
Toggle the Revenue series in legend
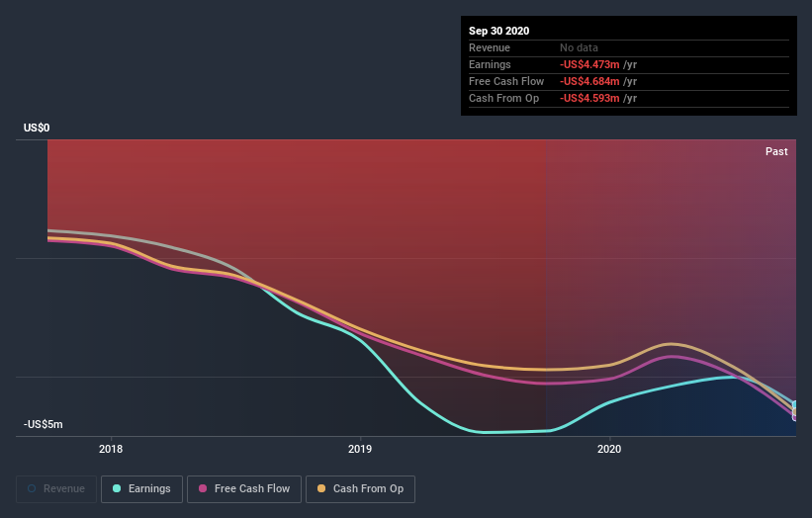56,489
